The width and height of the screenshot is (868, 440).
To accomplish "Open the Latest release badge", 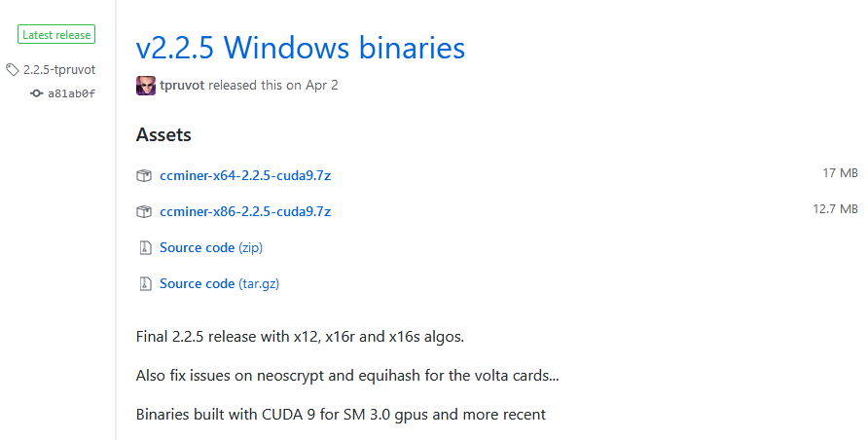I will 56,34.
